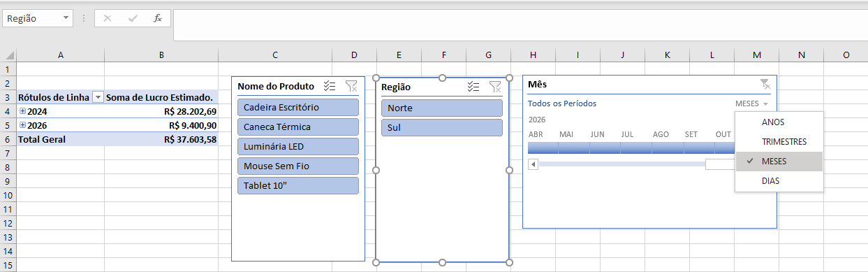Screen dimensions: 868x272
Task: Select column N header
Action: (801, 55)
